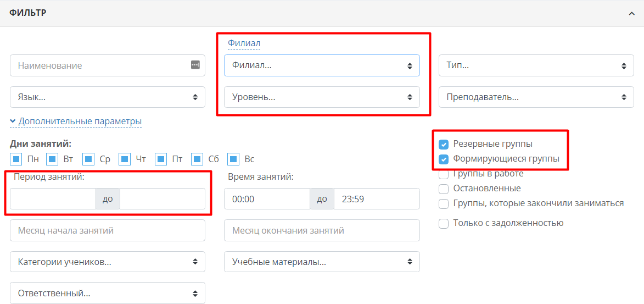Check Группы, которые закончили заниматься
This screenshot has height=304, width=644.
[x=444, y=203]
